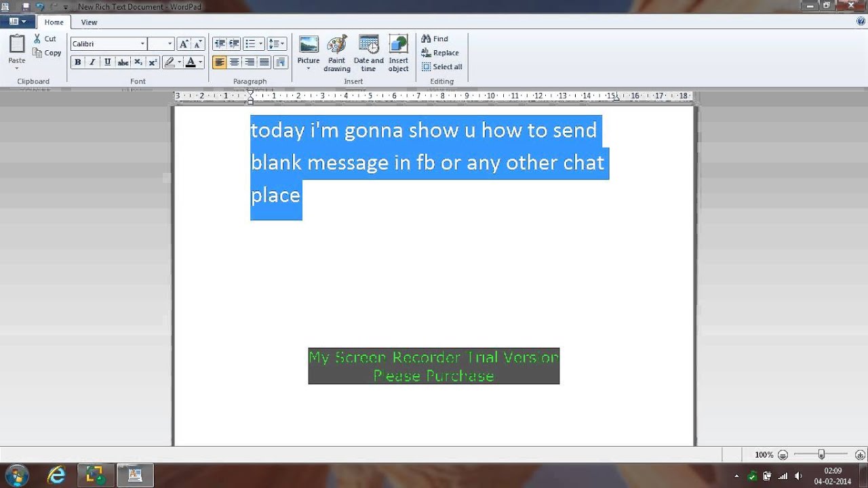Image resolution: width=868 pixels, height=488 pixels.
Task: Toggle subscript formatting
Action: [138, 62]
